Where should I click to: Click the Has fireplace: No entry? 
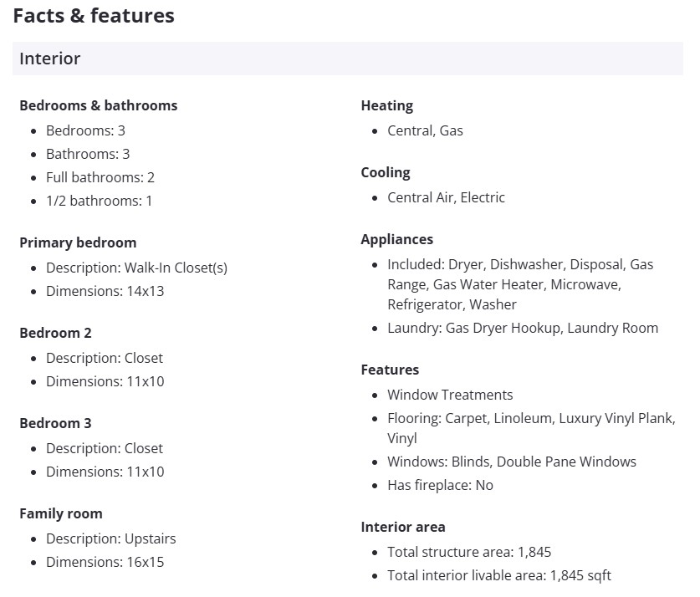tap(440, 485)
